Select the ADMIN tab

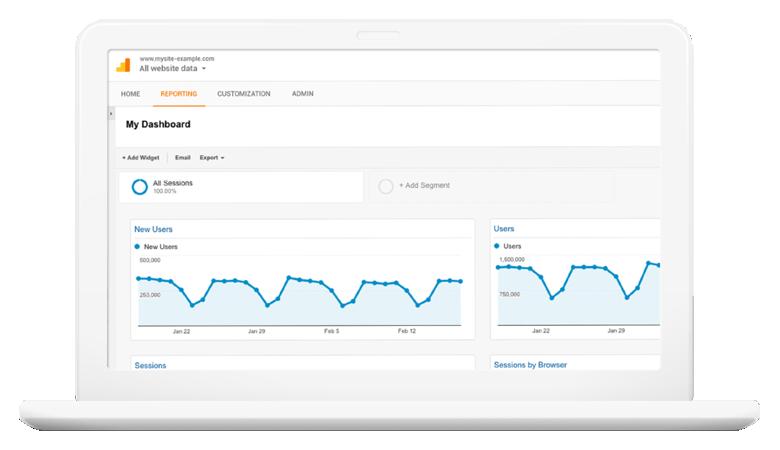click(x=302, y=94)
